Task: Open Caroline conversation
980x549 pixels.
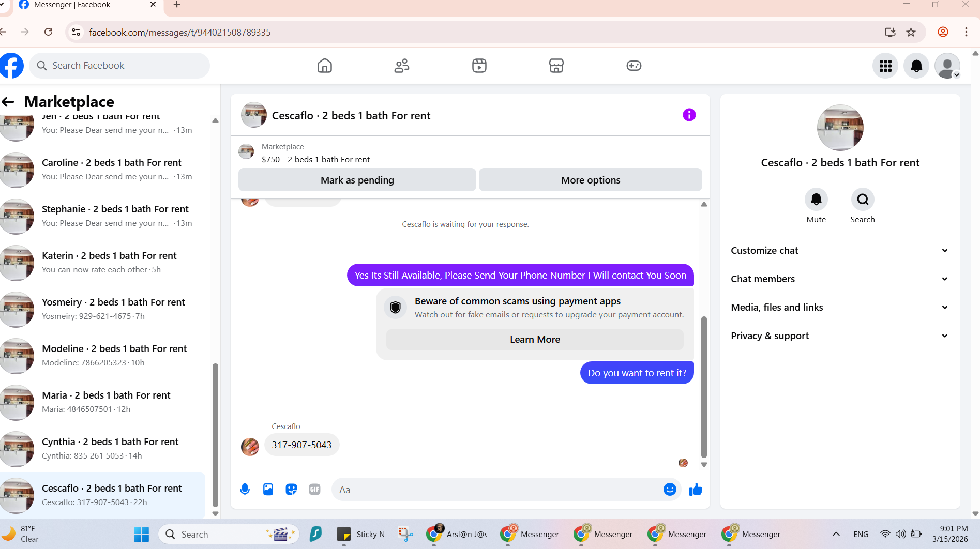Action: pyautogui.click(x=103, y=170)
